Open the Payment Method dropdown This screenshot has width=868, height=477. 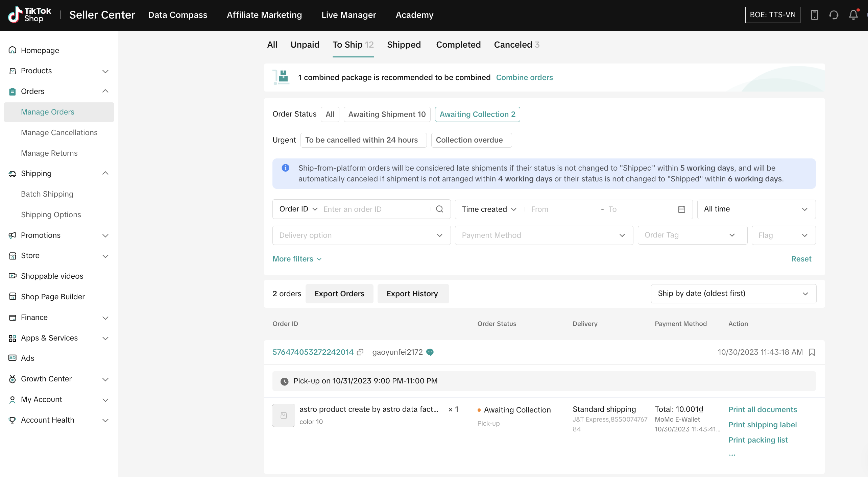[544, 235]
